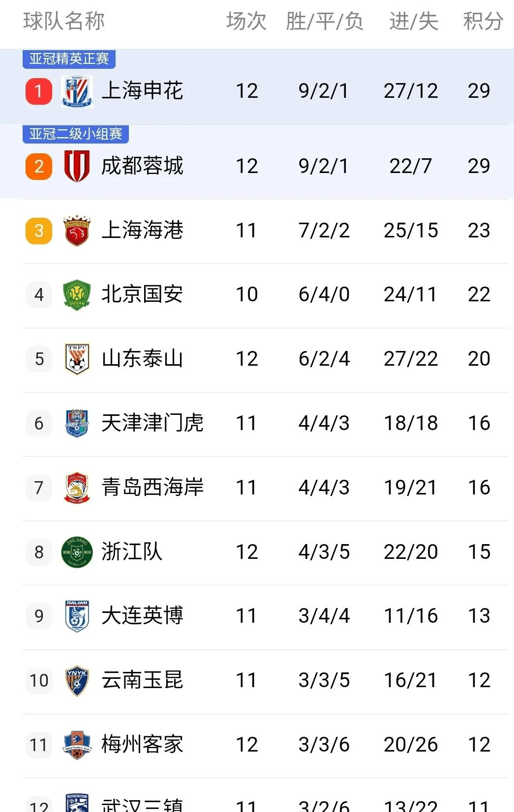The image size is (514, 812).
Task: Select the 亚冠精英正赛 label tag
Action: click(x=69, y=59)
